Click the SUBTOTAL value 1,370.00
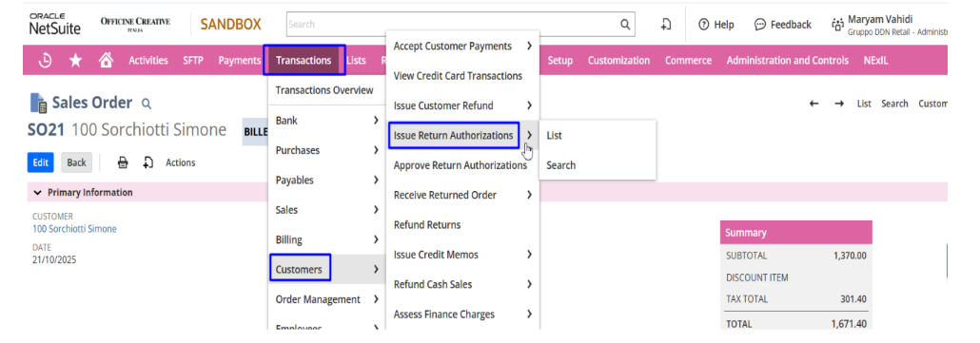The image size is (980, 343). point(850,256)
